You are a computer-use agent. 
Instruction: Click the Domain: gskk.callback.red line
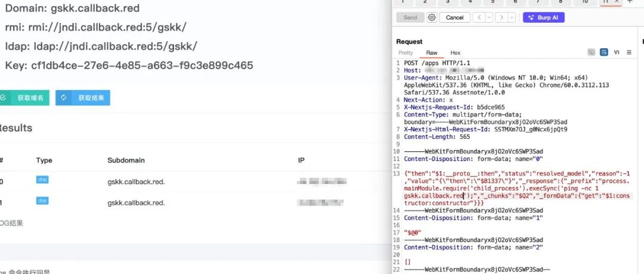coord(72,8)
